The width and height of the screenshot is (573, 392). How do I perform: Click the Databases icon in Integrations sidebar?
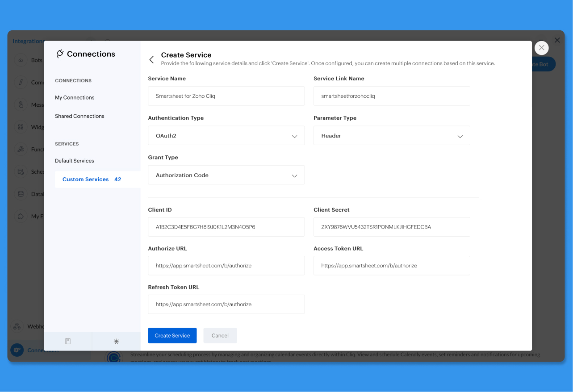[x=21, y=194]
